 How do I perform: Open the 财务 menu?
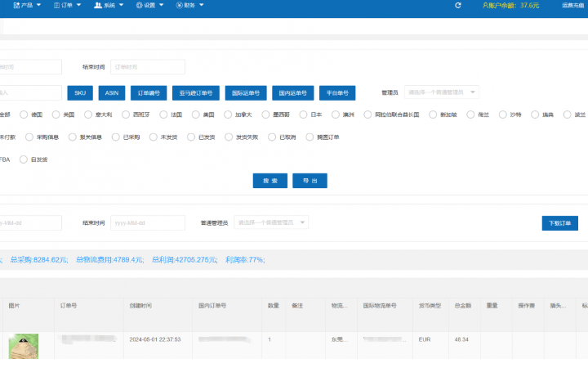[189, 5]
